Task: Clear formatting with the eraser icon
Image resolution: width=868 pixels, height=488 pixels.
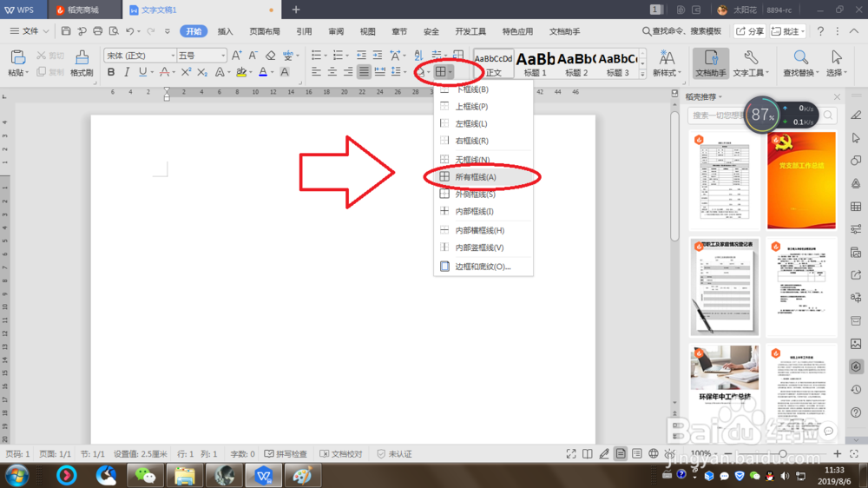Action: pyautogui.click(x=270, y=56)
